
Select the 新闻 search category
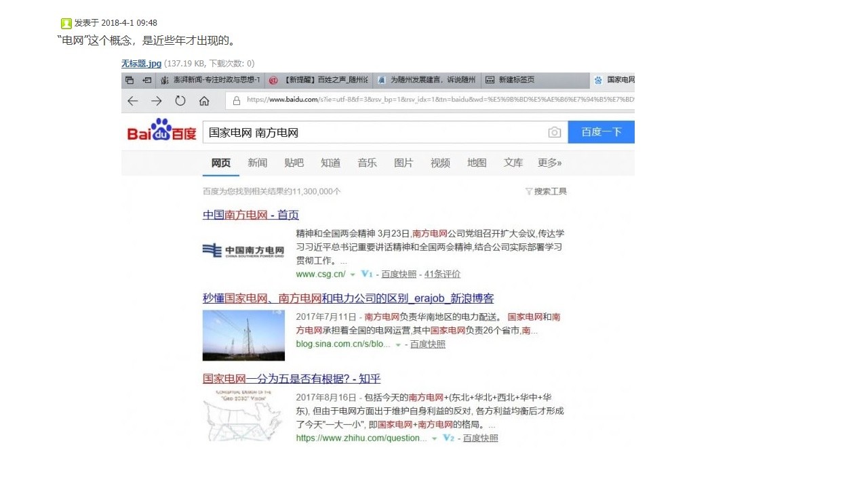coord(258,163)
